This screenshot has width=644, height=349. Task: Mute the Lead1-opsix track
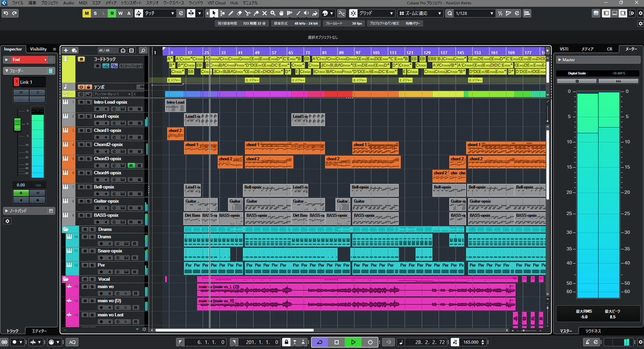click(80, 116)
